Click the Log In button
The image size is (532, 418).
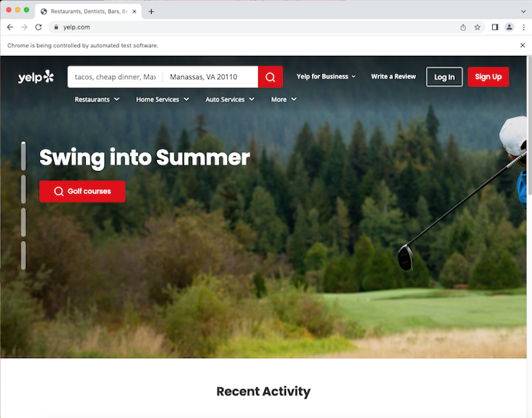[x=444, y=77]
